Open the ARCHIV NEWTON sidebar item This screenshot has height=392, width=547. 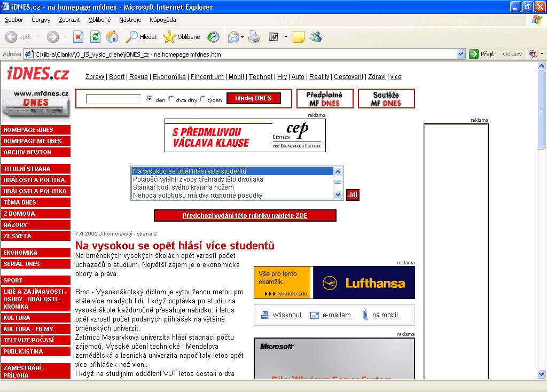pos(36,152)
